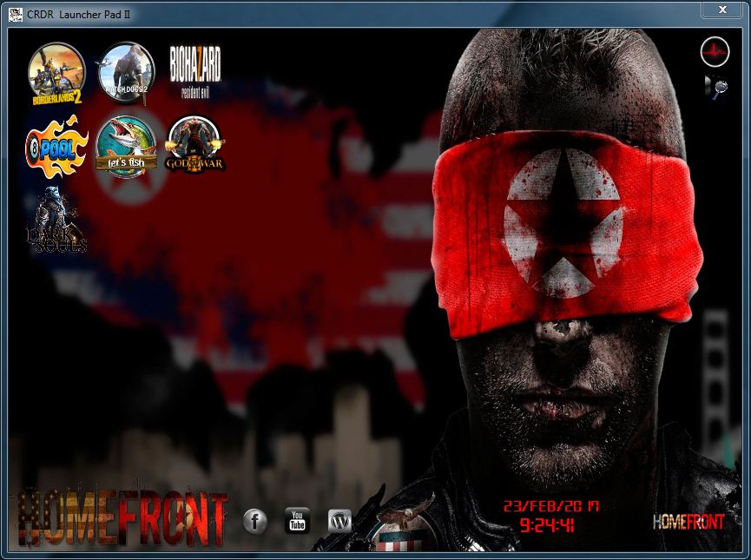Open the Facebook round button
Image resolution: width=751 pixels, height=560 pixels.
tap(254, 521)
